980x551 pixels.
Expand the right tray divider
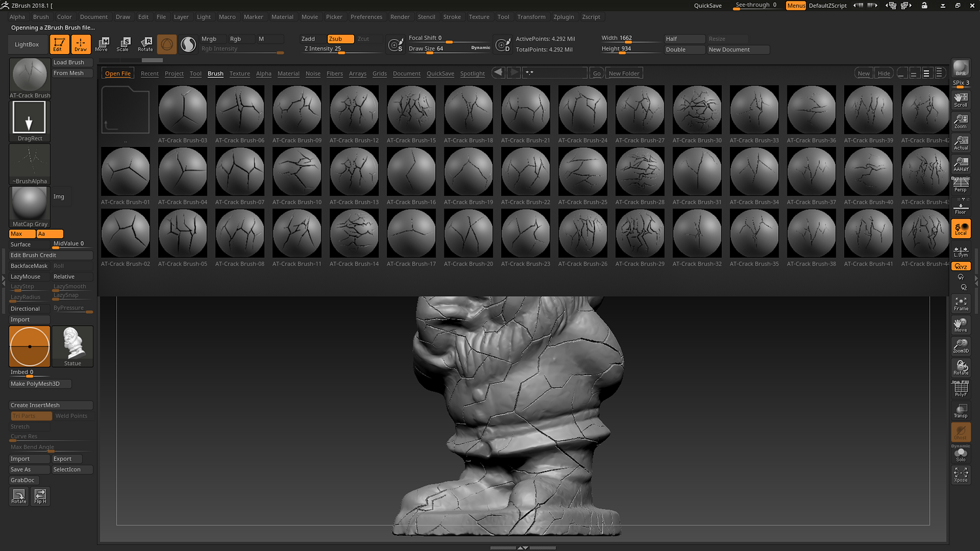click(x=977, y=281)
